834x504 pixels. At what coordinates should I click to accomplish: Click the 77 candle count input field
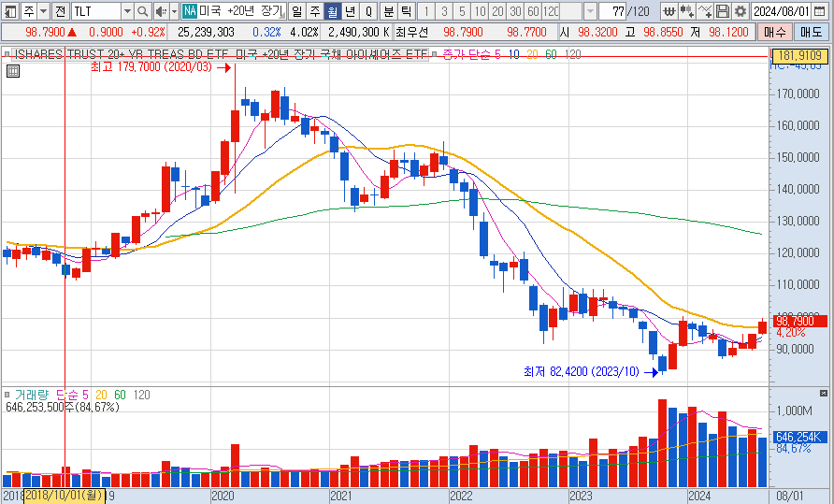tap(612, 11)
